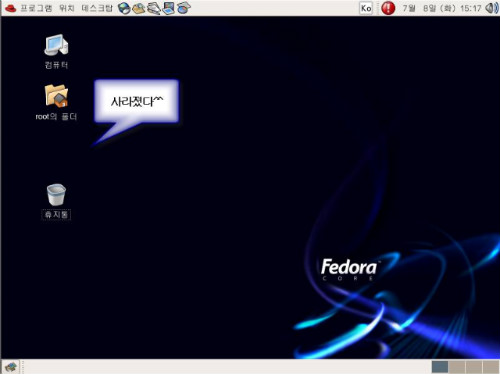This screenshot has height=374, width=500.
Task: Click the date and time clock
Action: [442, 8]
